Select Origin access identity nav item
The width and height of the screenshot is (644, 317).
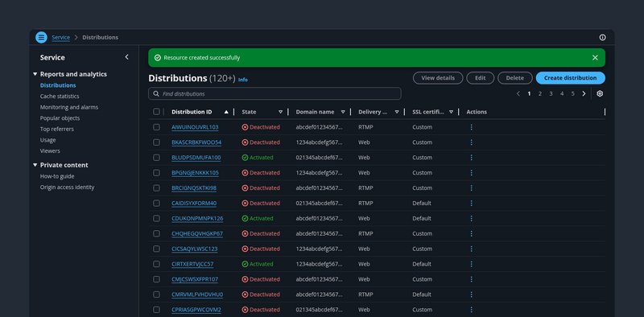(67, 187)
